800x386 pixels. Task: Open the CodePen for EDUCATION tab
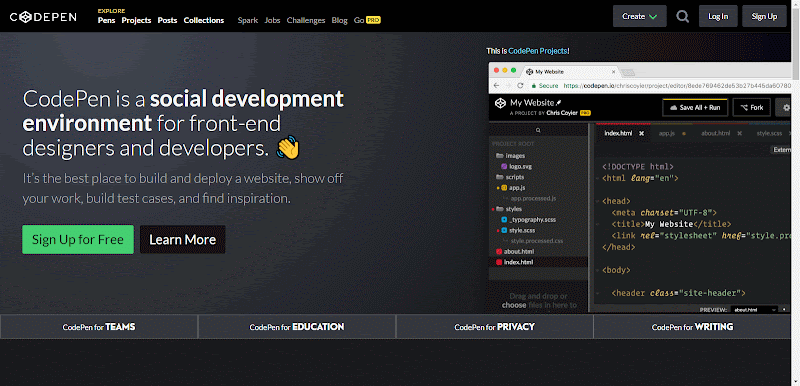pos(296,327)
